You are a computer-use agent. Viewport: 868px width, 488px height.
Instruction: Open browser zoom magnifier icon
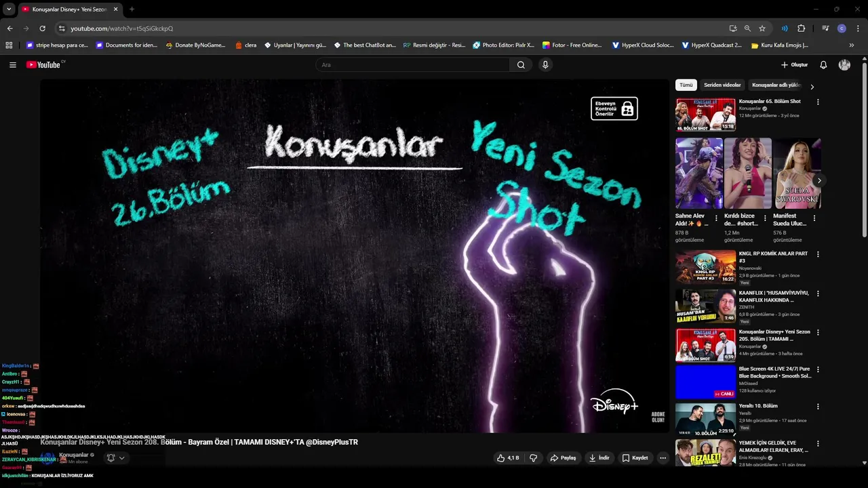tap(747, 28)
